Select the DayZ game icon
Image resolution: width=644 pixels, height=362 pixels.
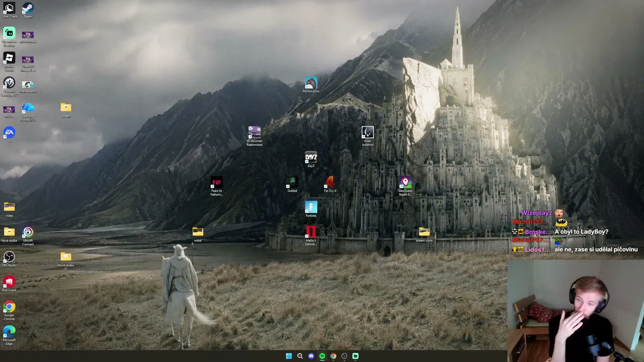coord(311,159)
